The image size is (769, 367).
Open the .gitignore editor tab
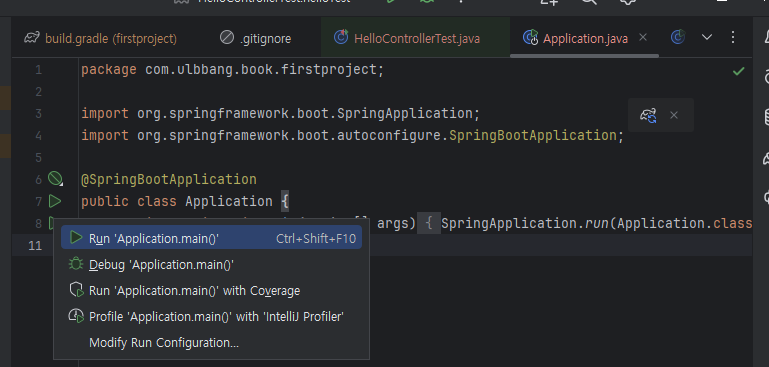click(256, 38)
